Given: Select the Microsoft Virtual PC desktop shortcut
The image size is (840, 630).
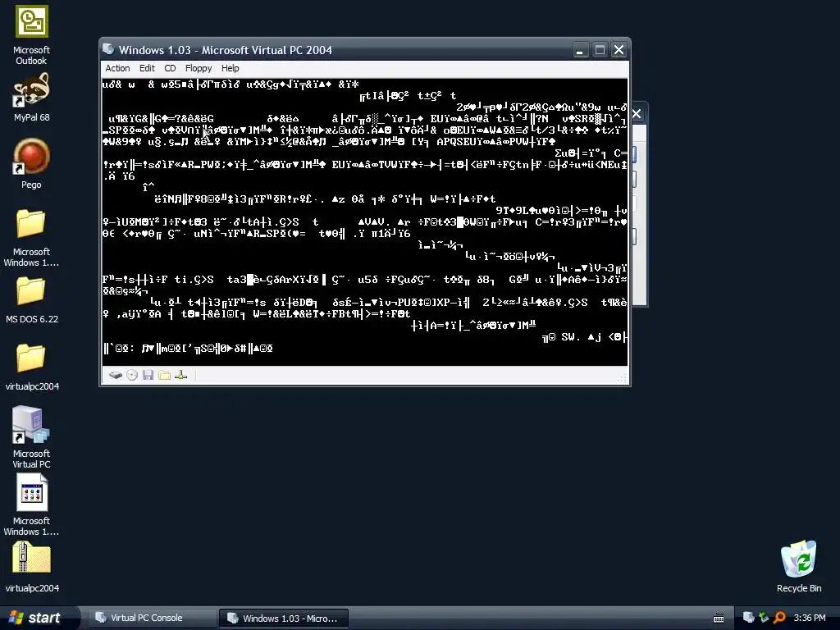Looking at the screenshot, I should tap(32, 437).
